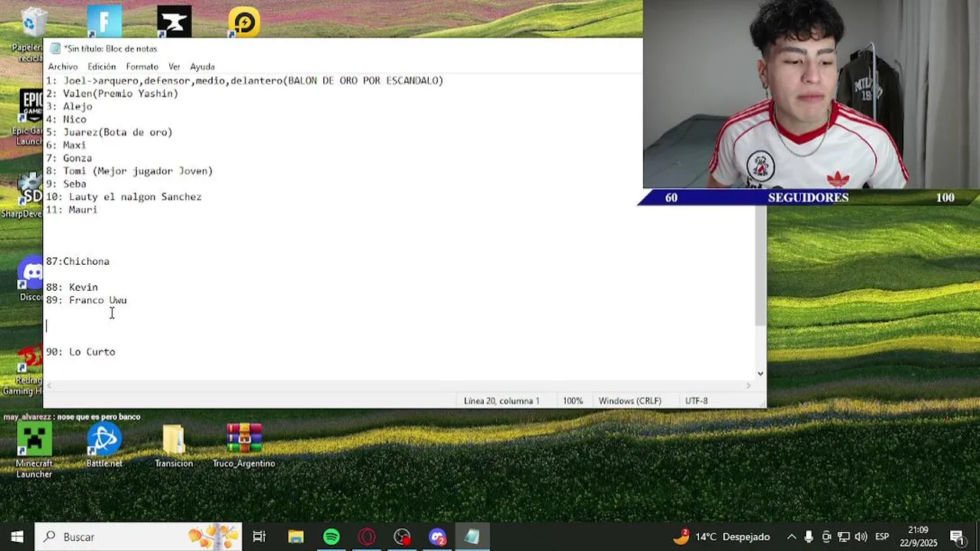Click the microphone tray icon

(x=808, y=536)
